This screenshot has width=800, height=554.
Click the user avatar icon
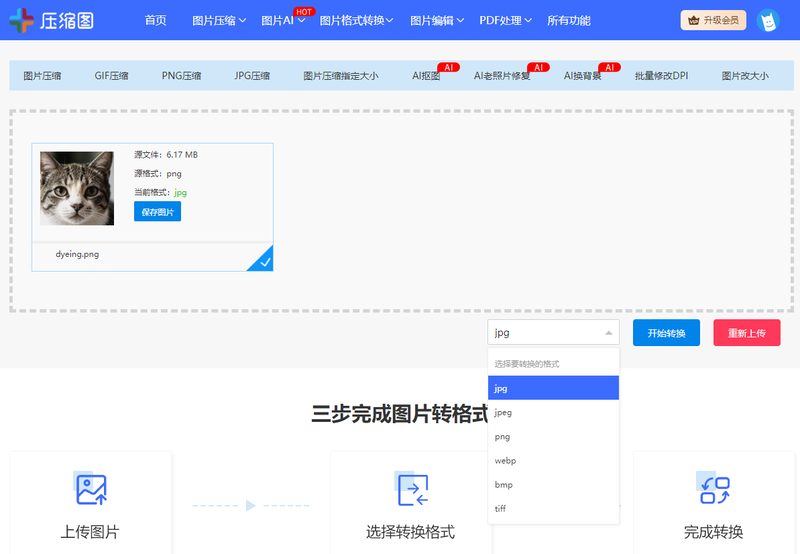tap(767, 20)
